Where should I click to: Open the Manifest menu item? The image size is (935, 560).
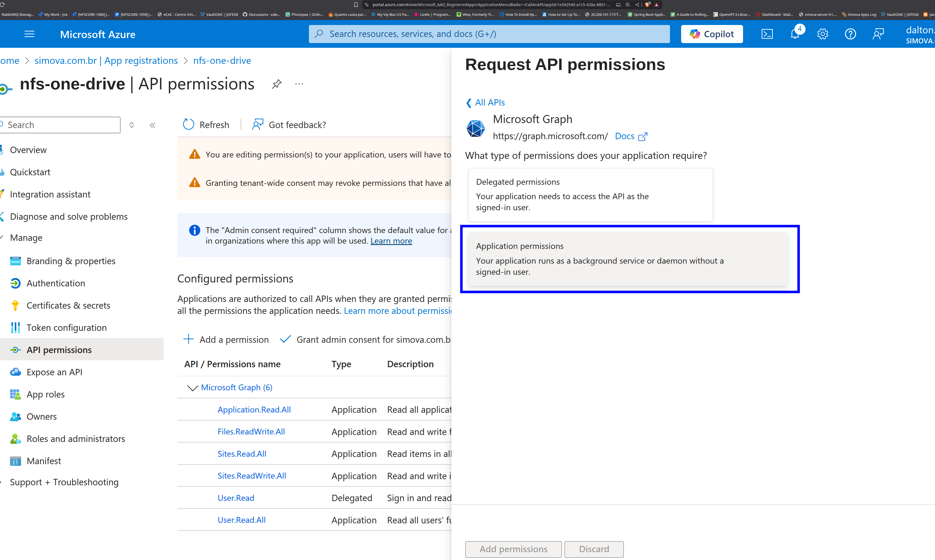pyautogui.click(x=44, y=461)
